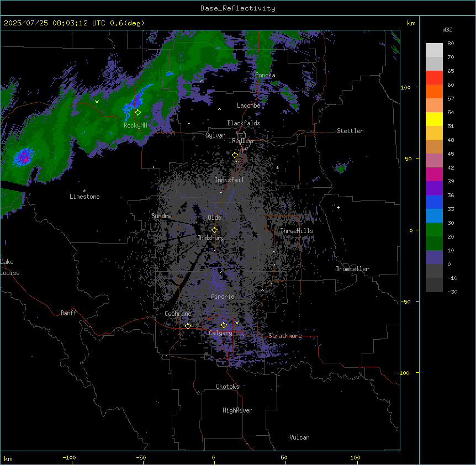Screen dimensions: 476x465
Task: Click the Strathmore label
Action: click(285, 336)
